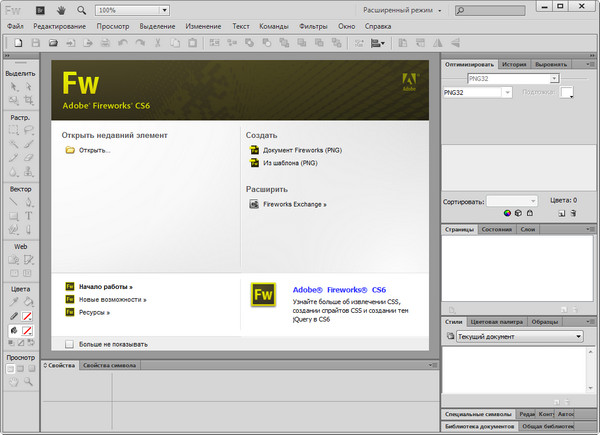The height and width of the screenshot is (435, 600).
Task: Open the "Текущий документ" styles dropdown
Action: tap(578, 337)
